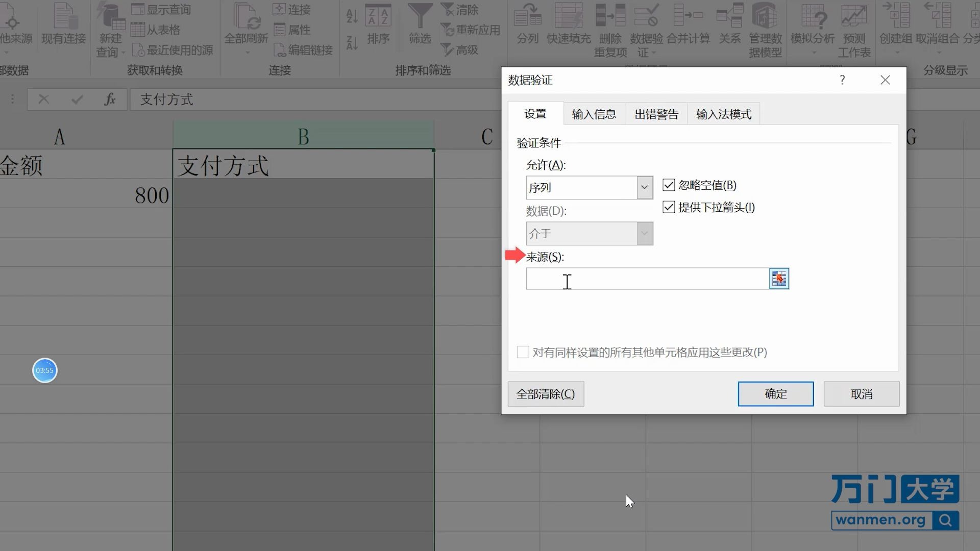Click the 确定 confirm button

point(775,393)
